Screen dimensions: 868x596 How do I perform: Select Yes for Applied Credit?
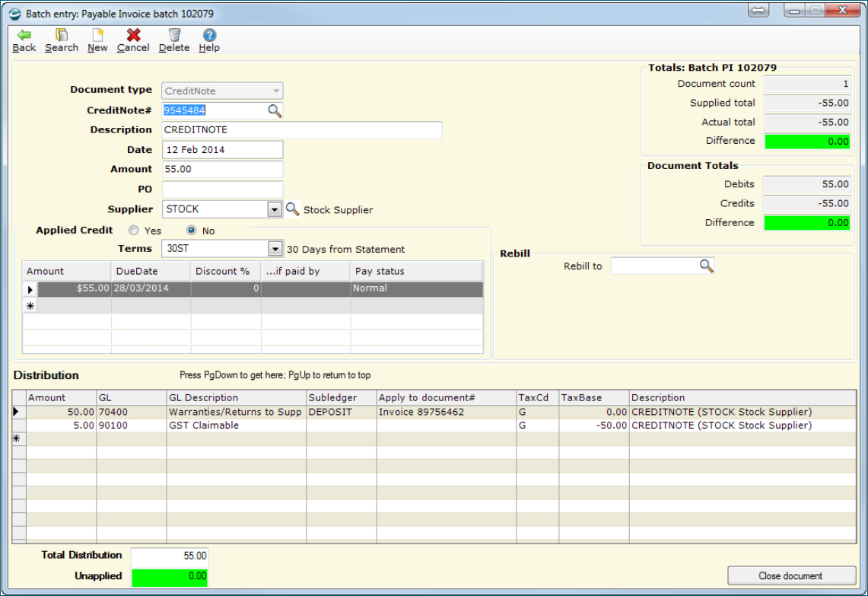[x=134, y=230]
